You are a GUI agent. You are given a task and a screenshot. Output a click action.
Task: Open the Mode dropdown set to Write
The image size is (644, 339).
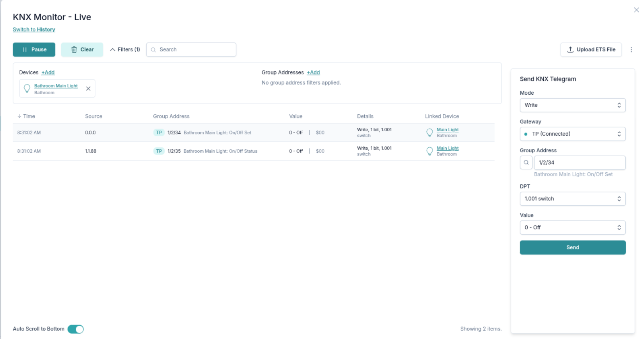pyautogui.click(x=572, y=105)
